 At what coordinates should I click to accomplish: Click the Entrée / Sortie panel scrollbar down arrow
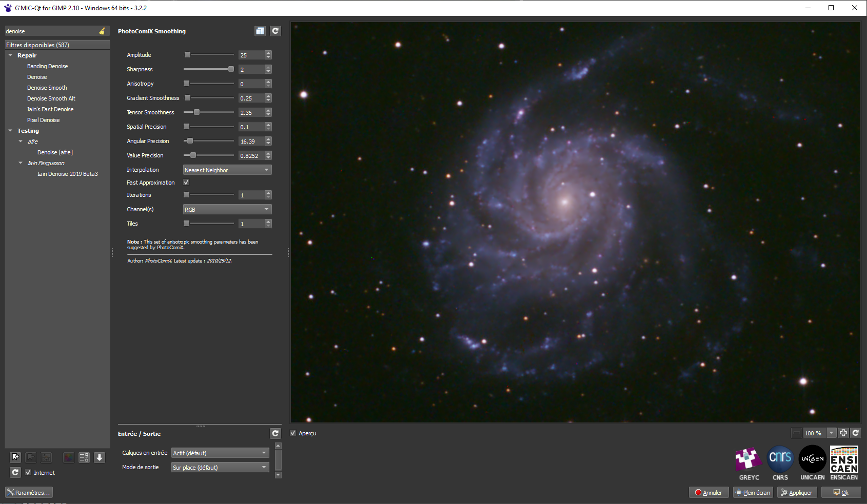point(278,475)
